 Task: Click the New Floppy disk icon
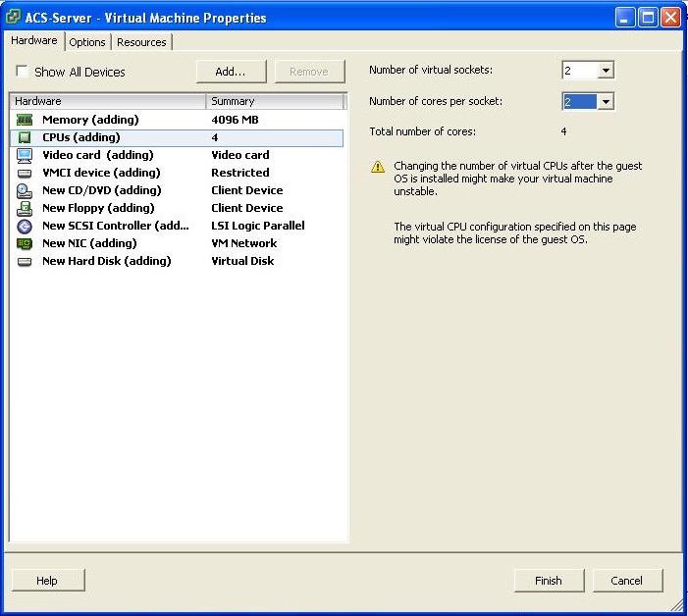pos(25,208)
